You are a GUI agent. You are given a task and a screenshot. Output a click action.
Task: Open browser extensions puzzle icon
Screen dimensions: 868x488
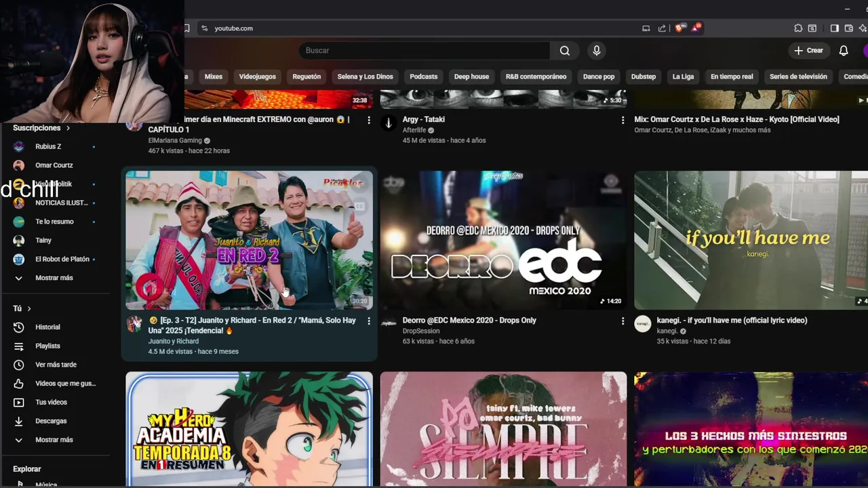pos(798,28)
